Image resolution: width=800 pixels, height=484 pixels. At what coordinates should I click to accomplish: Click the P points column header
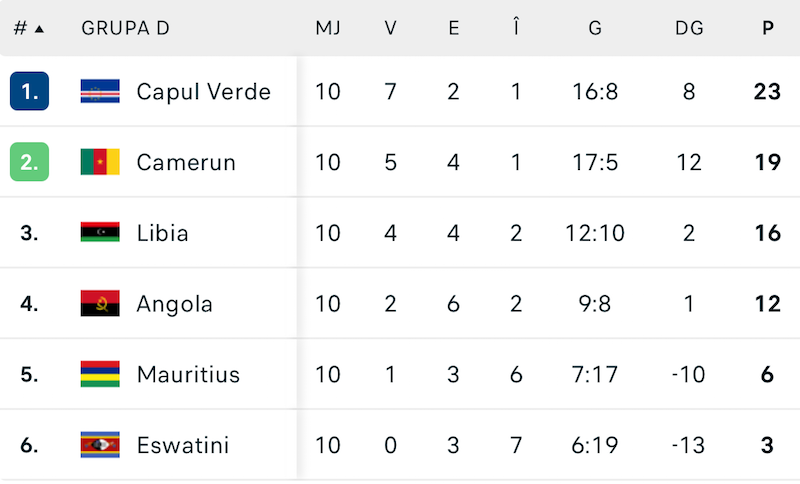click(x=767, y=28)
